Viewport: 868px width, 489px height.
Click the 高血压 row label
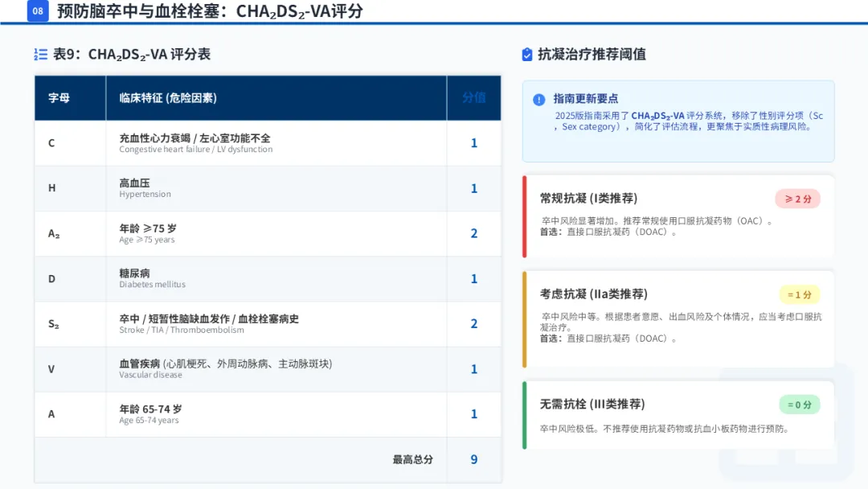pos(134,183)
